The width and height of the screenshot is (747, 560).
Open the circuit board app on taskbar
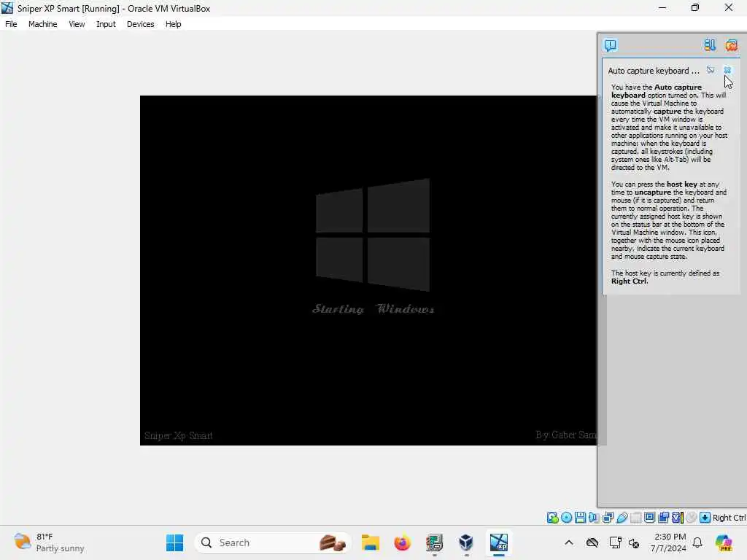[x=434, y=542]
